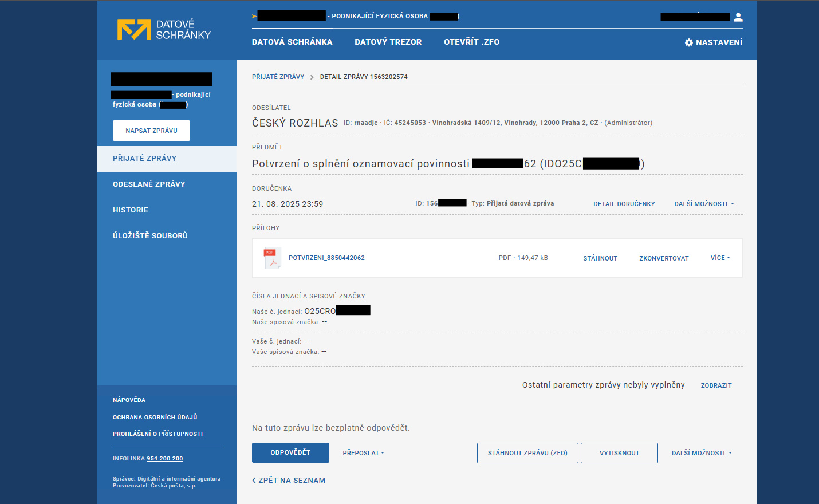The height and width of the screenshot is (504, 819).
Task: Expand the Přeposlat dropdown
Action: coord(363,453)
